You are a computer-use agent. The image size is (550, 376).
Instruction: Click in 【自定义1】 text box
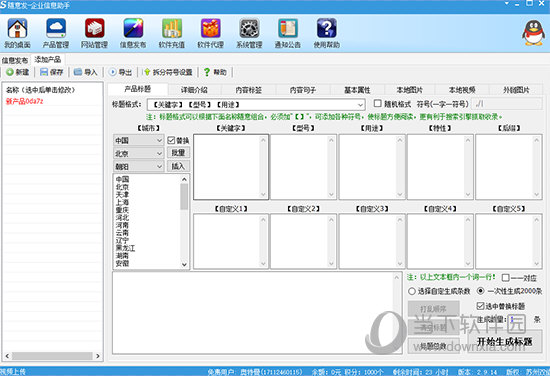click(x=231, y=242)
